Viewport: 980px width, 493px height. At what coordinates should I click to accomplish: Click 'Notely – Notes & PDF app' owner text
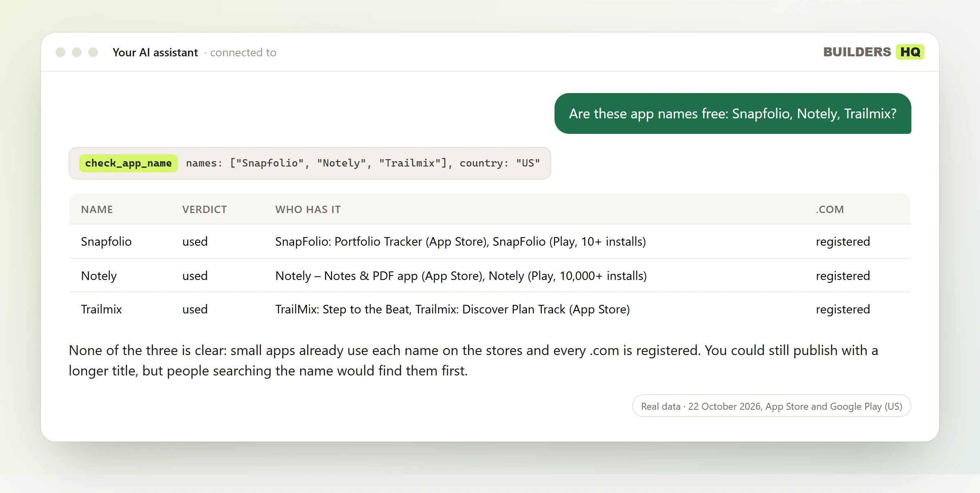pyautogui.click(x=347, y=276)
